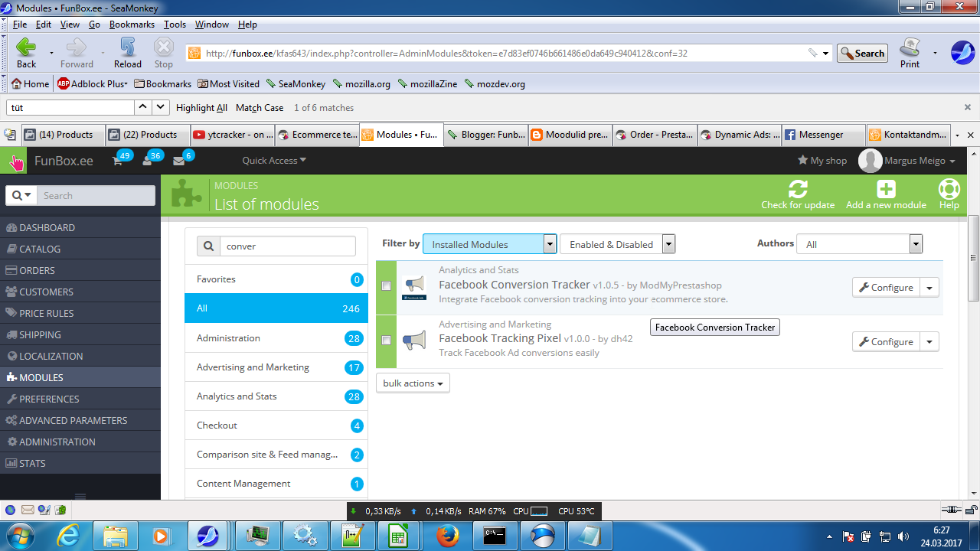This screenshot has width=980, height=551.
Task: Click the admin sidebar Search field
Action: (96, 196)
